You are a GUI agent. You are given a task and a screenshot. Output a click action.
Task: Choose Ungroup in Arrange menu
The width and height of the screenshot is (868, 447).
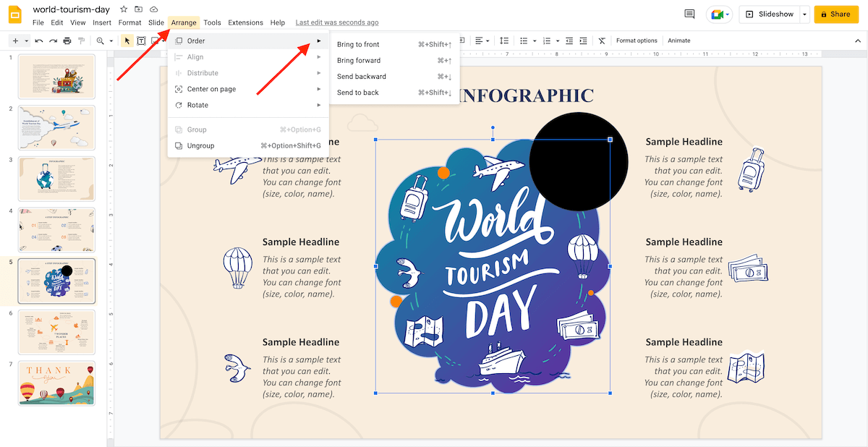click(248, 145)
